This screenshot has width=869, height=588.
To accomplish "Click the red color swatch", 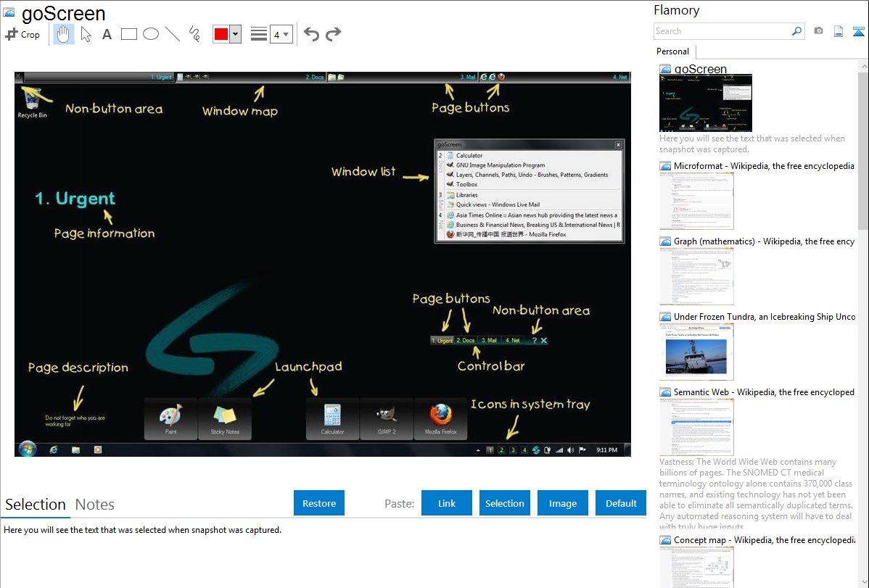I will [221, 34].
